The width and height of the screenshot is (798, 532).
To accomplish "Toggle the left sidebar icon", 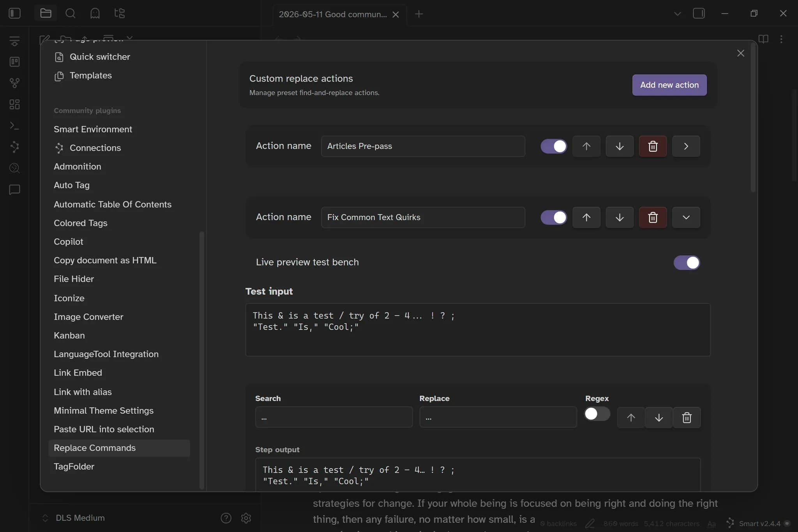I will click(14, 13).
